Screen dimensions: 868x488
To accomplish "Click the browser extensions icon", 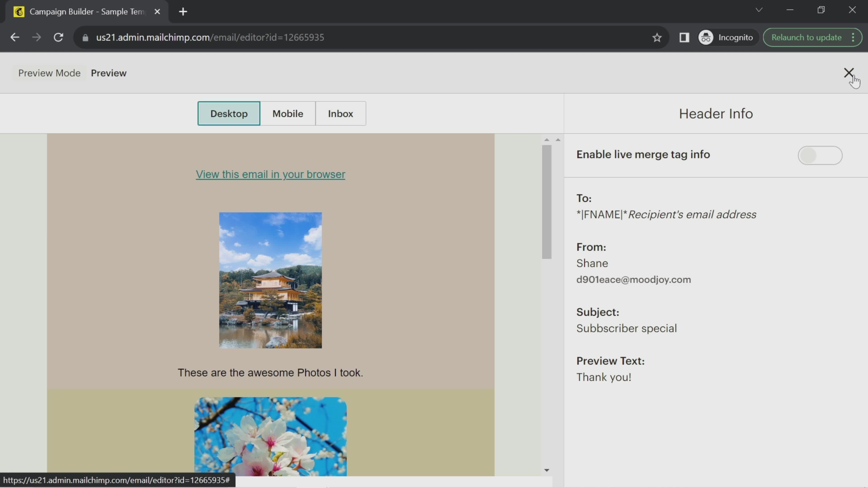I will click(x=685, y=38).
